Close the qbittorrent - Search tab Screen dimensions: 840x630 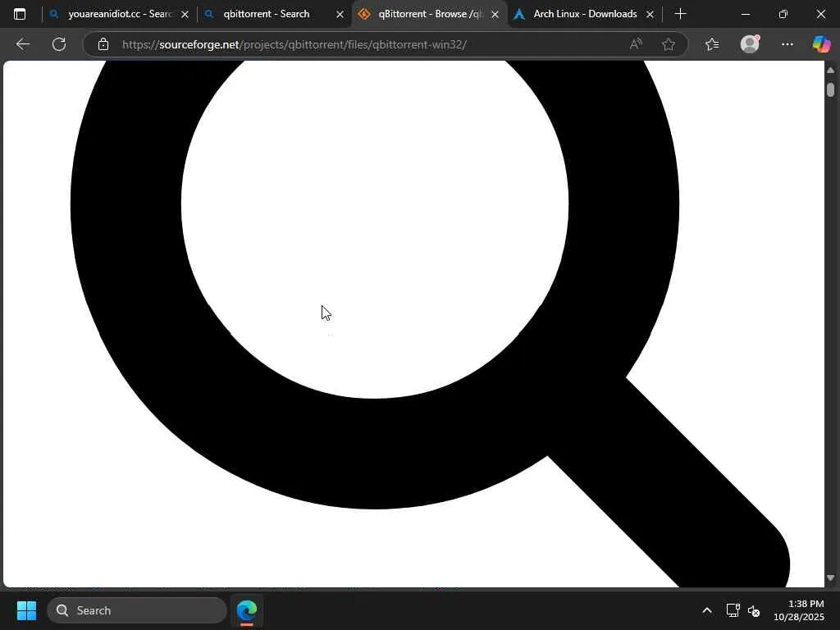pos(340,15)
